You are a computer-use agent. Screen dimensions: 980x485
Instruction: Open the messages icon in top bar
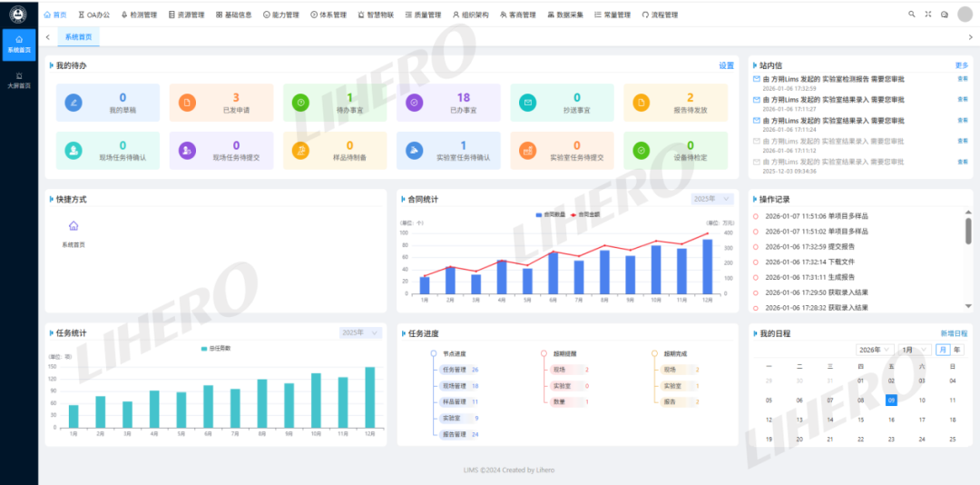point(945,15)
